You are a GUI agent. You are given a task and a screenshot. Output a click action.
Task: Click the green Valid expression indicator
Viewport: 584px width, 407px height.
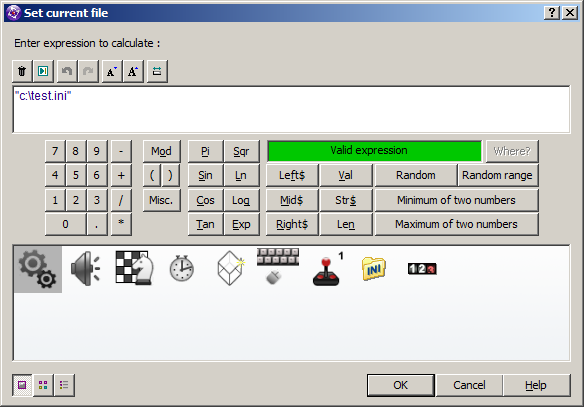tap(374, 151)
